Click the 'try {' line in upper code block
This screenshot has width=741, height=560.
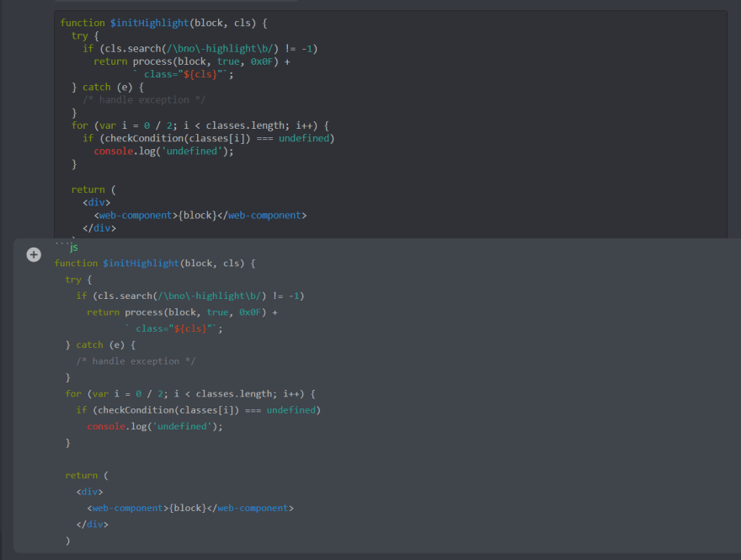click(85, 36)
